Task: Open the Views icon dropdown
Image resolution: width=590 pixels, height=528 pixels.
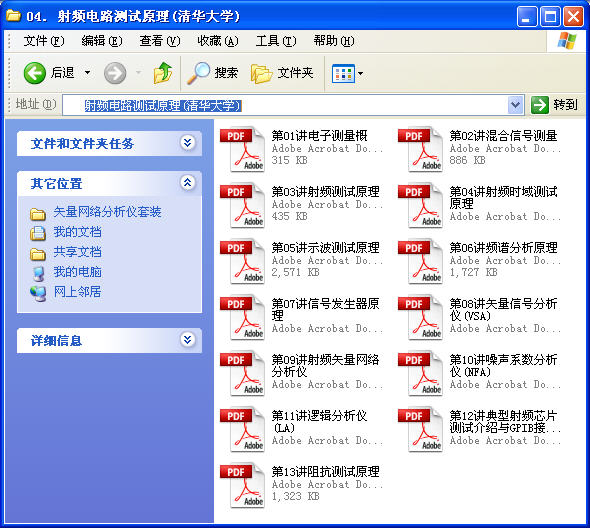Action: (x=347, y=73)
